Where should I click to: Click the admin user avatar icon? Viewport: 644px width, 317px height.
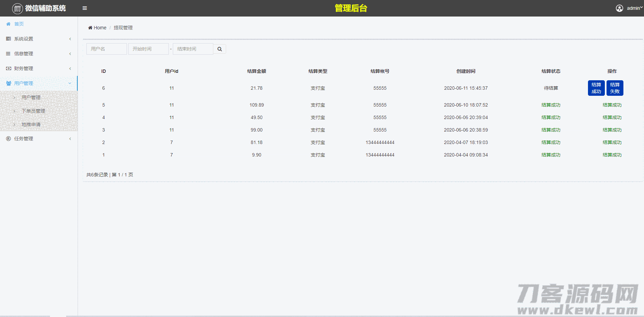point(619,8)
